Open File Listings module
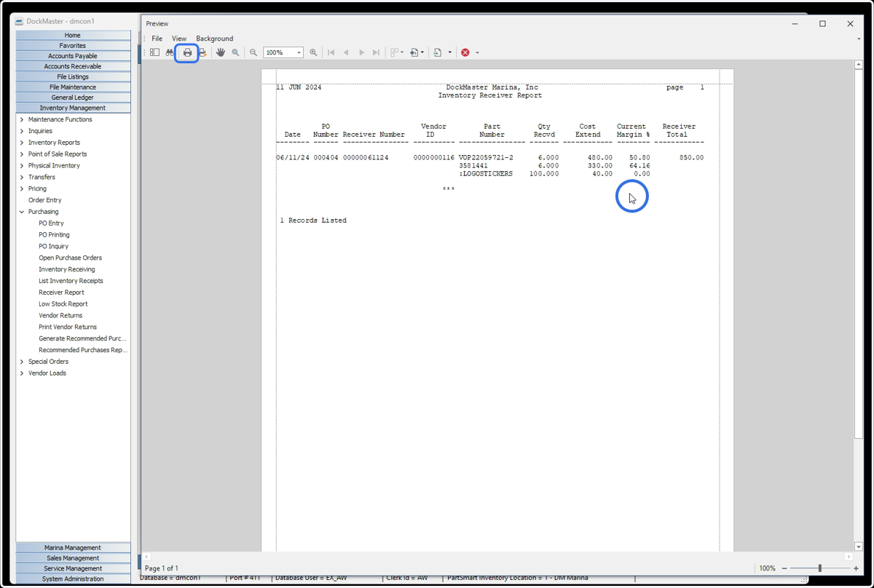 [73, 76]
